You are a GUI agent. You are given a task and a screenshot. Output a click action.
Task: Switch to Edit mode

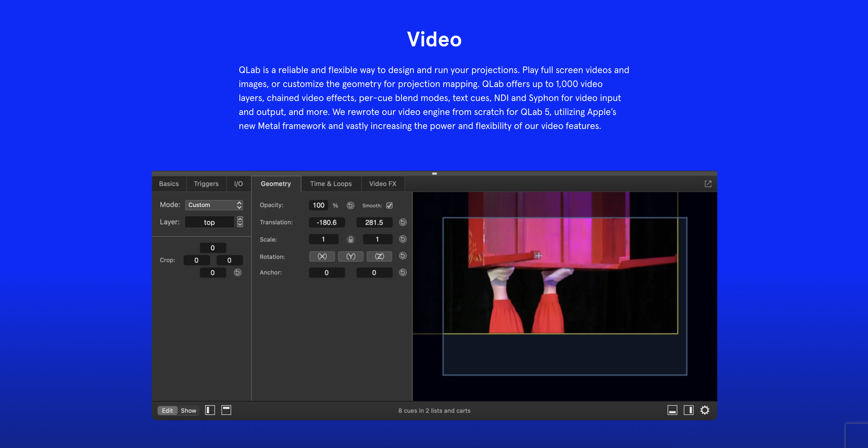tap(168, 410)
